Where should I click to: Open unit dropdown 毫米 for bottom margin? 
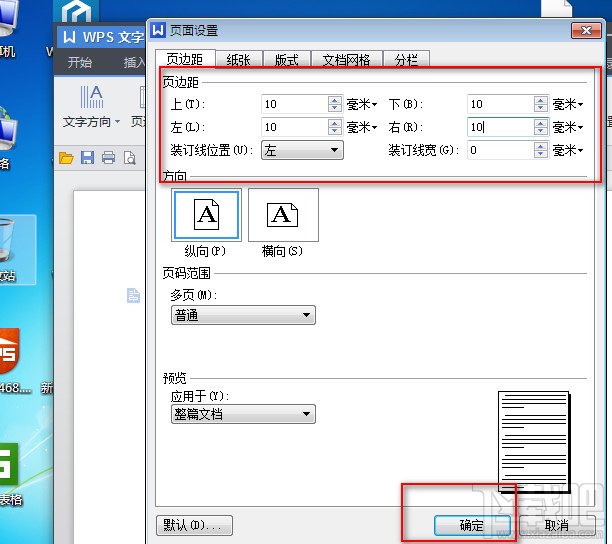[568, 104]
